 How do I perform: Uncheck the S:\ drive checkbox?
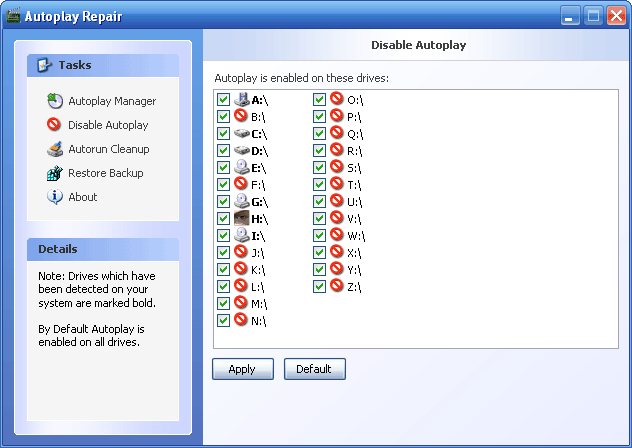click(x=319, y=167)
